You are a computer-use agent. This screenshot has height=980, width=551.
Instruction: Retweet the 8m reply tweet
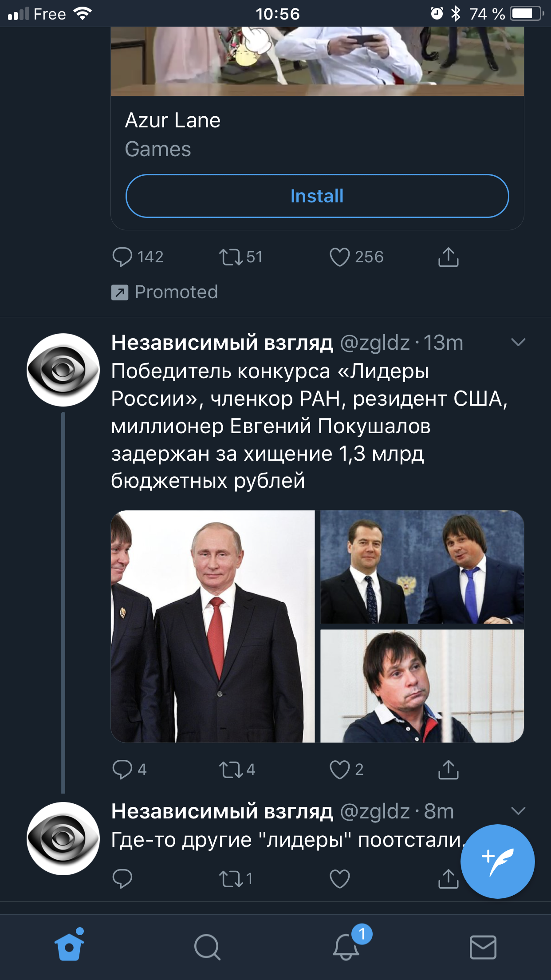231,878
